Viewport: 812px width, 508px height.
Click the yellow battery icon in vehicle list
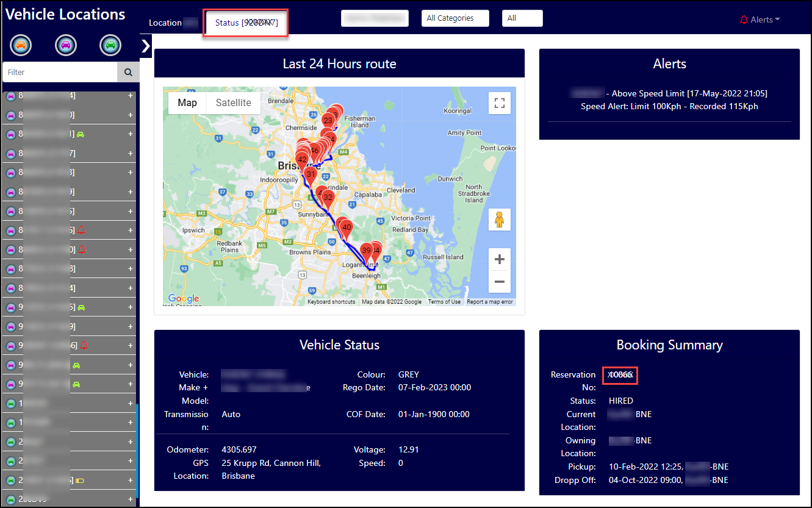pos(80,481)
